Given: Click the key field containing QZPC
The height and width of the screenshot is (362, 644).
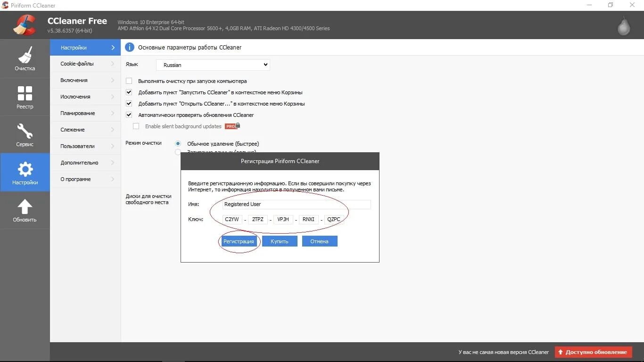Looking at the screenshot, I should click(x=334, y=219).
